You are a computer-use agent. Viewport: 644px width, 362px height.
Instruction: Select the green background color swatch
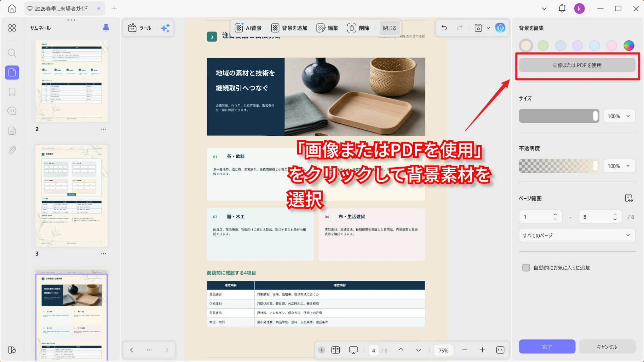[x=543, y=45]
